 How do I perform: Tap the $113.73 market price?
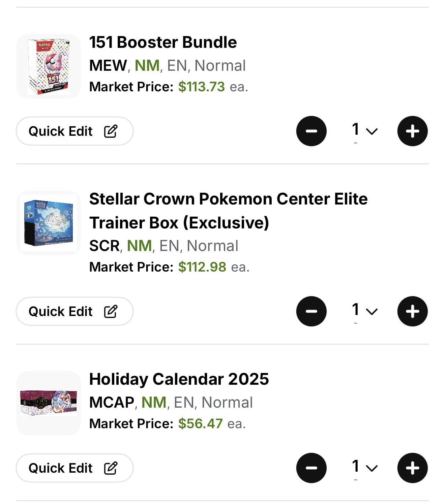click(x=201, y=87)
